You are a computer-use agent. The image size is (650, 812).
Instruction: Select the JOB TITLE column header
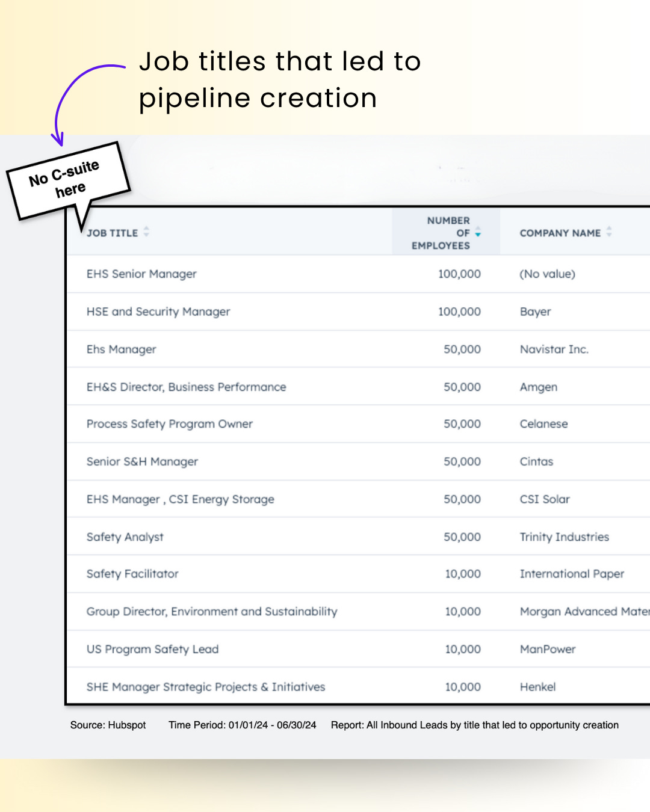click(113, 233)
